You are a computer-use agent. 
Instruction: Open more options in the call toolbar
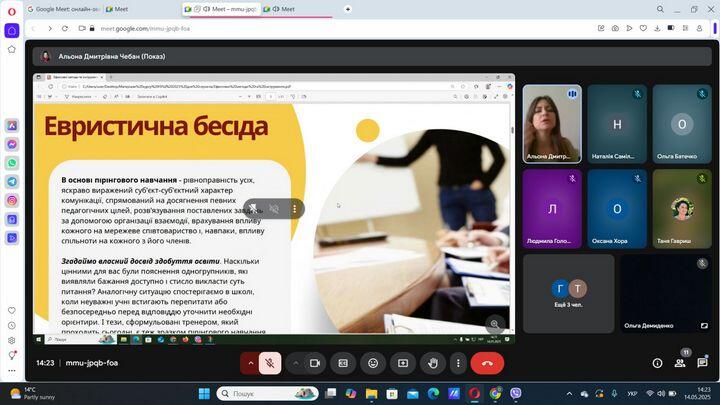[x=458, y=363]
